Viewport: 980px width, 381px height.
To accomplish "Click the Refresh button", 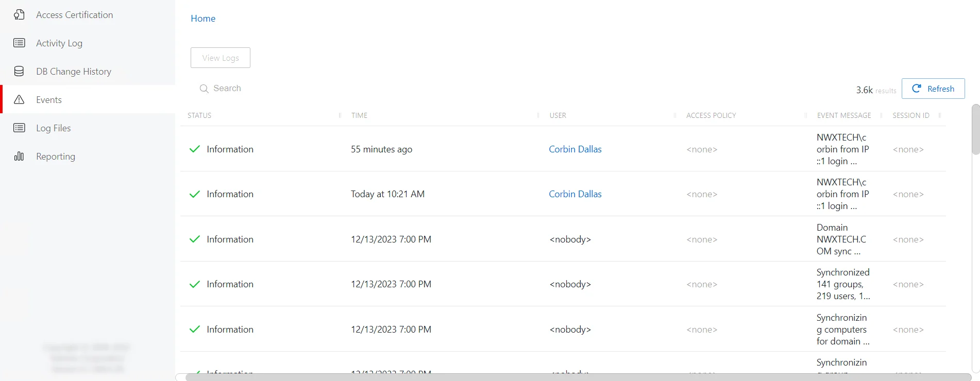I will tap(933, 89).
